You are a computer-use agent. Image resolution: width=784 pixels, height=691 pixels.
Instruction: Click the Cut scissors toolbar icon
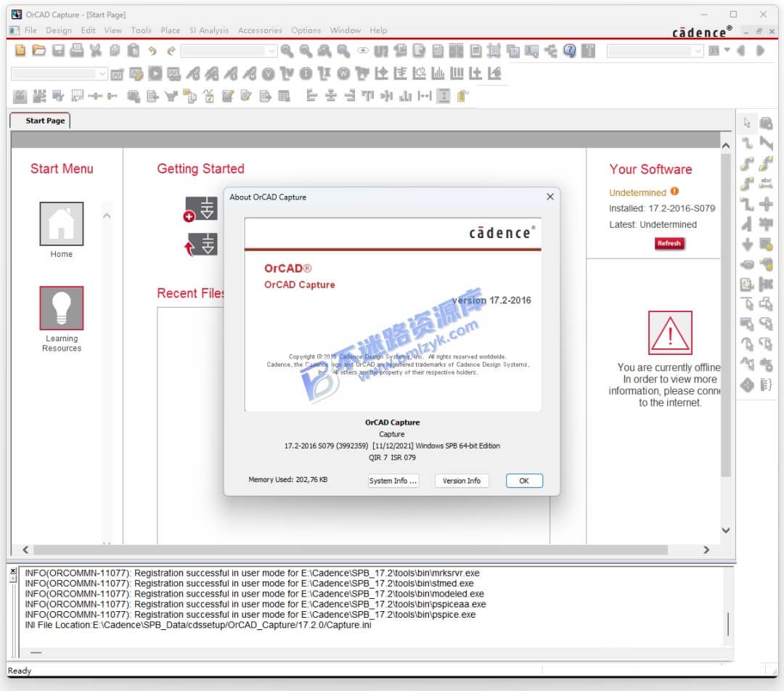pos(96,51)
